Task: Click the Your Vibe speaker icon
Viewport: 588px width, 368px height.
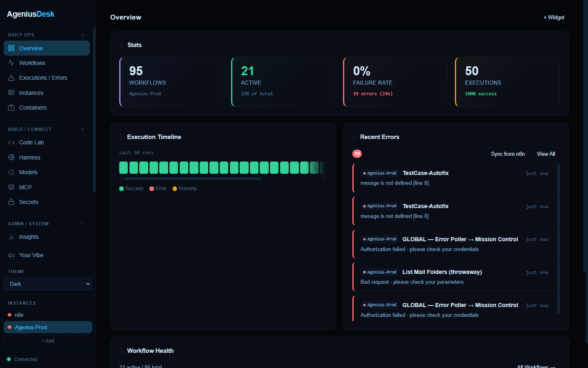Action: click(11, 255)
